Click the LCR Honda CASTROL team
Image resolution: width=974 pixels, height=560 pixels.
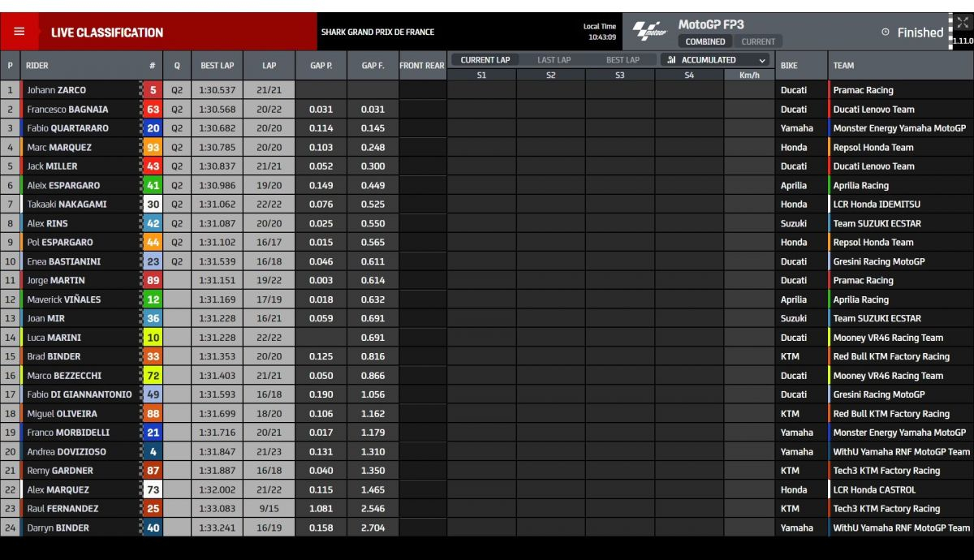(x=874, y=489)
